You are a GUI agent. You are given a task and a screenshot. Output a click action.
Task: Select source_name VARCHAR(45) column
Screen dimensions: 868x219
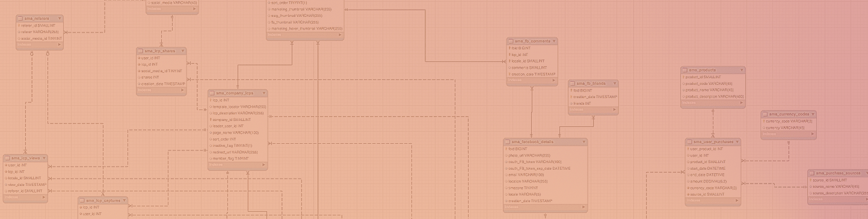tap(837, 187)
